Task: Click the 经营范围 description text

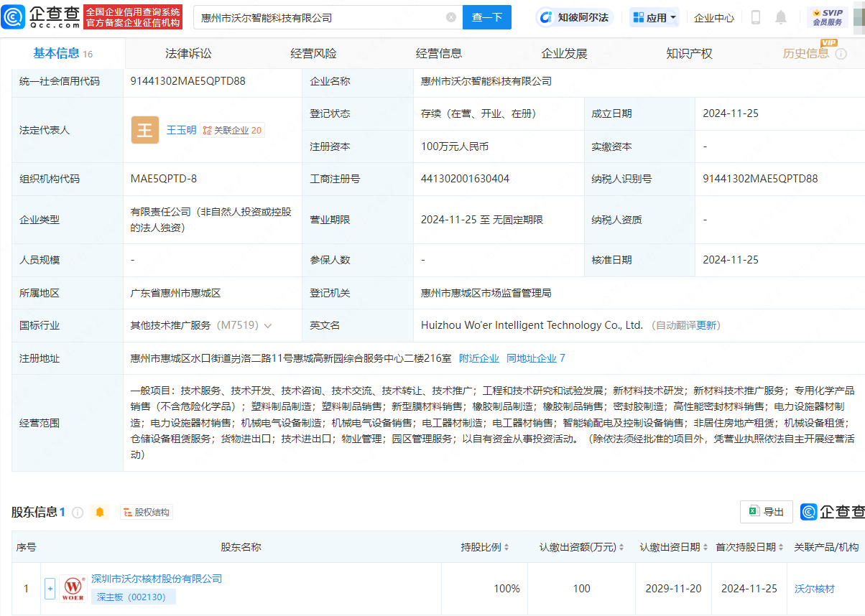Action: point(492,423)
